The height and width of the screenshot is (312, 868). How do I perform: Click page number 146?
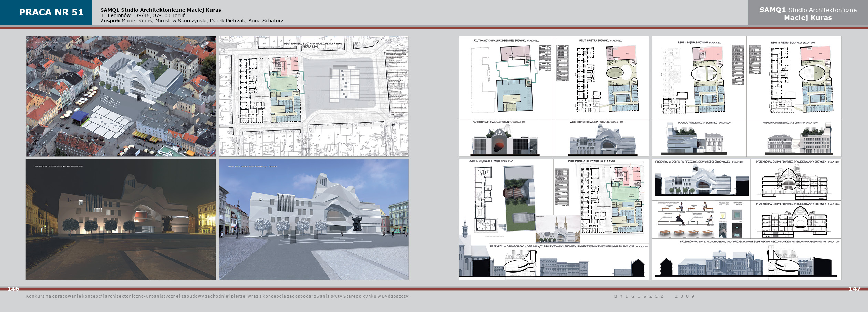[13, 289]
